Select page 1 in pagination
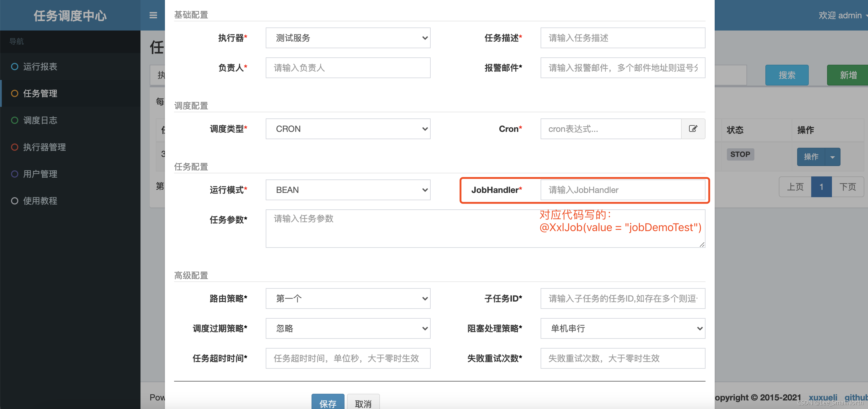 coord(822,187)
